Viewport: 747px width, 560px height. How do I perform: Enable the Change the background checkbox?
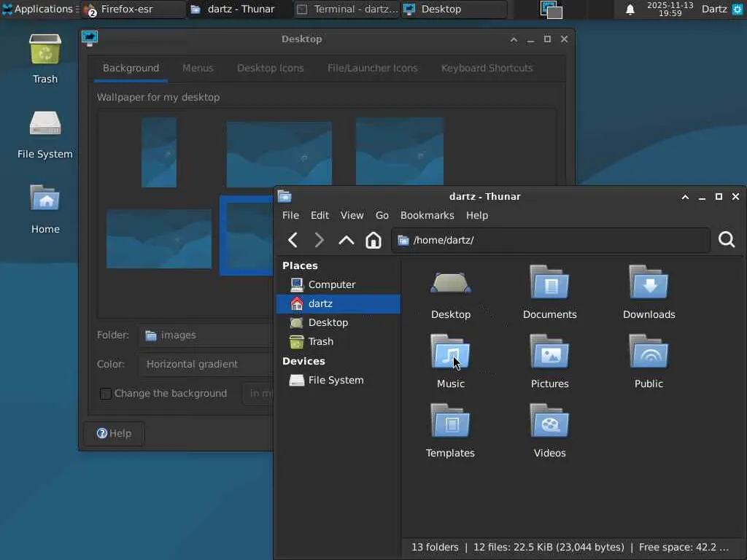106,394
